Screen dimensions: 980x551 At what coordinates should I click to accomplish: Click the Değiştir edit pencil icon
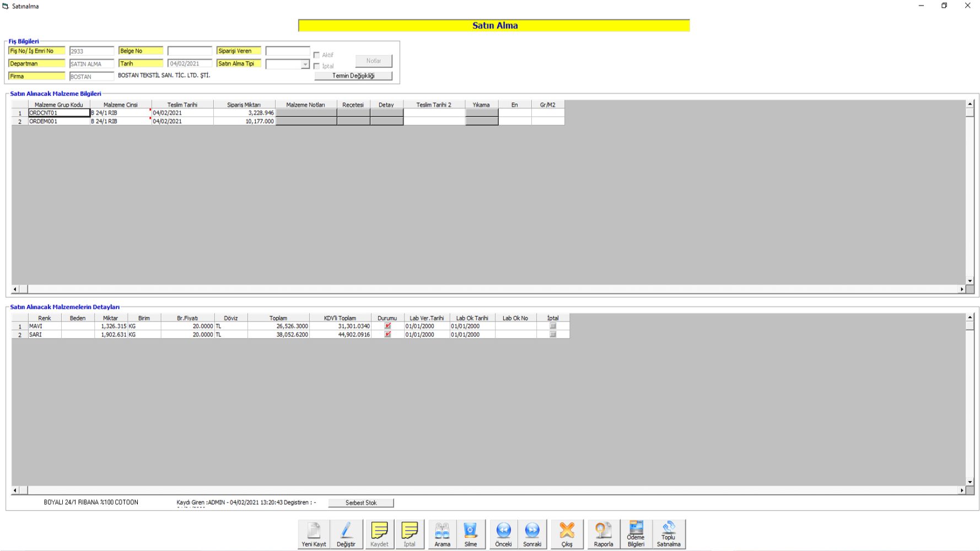(x=346, y=534)
